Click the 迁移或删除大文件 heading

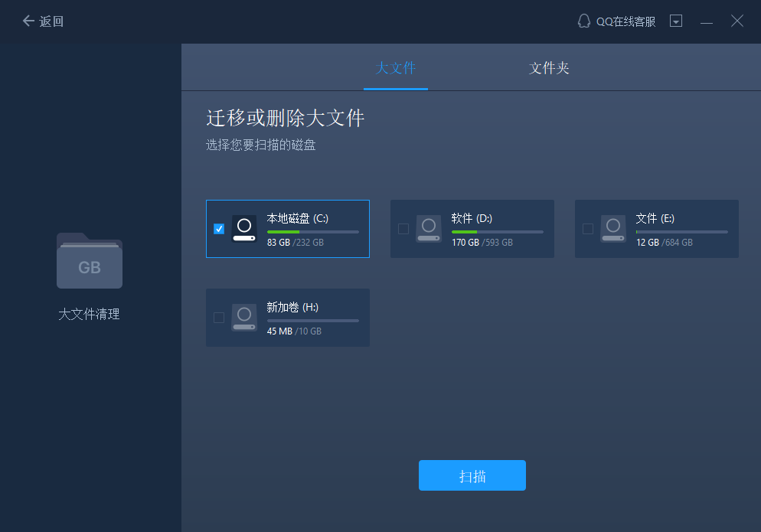(286, 118)
